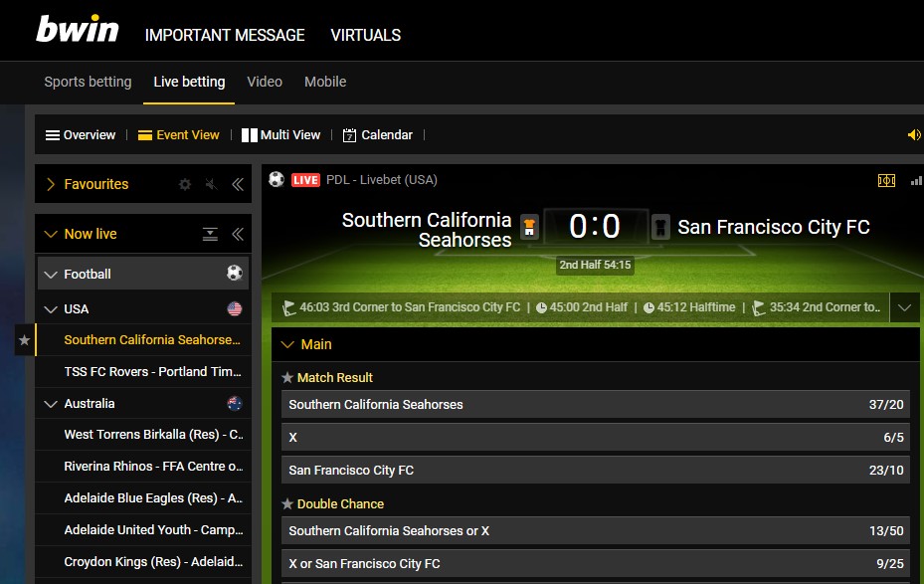Open the pitch view icon

point(886,180)
